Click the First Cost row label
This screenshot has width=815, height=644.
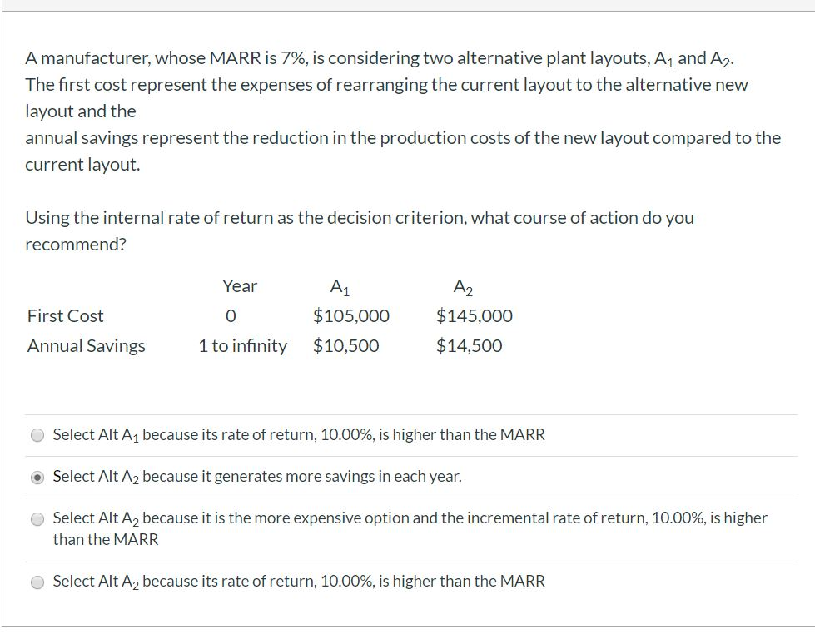pos(66,315)
